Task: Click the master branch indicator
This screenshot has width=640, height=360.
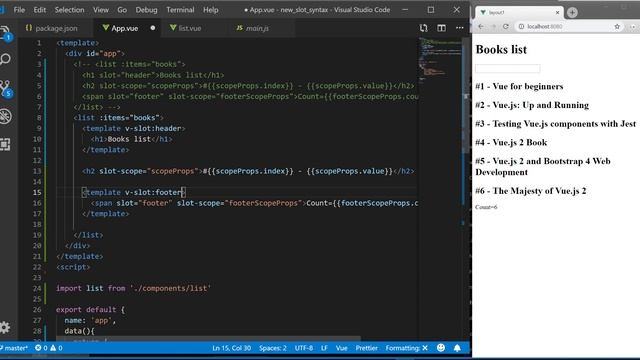Action: tap(14, 348)
